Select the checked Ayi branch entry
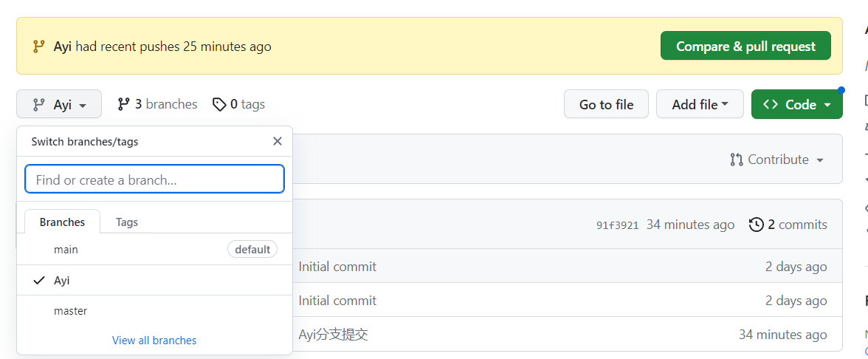The image size is (868, 359). 62,281
